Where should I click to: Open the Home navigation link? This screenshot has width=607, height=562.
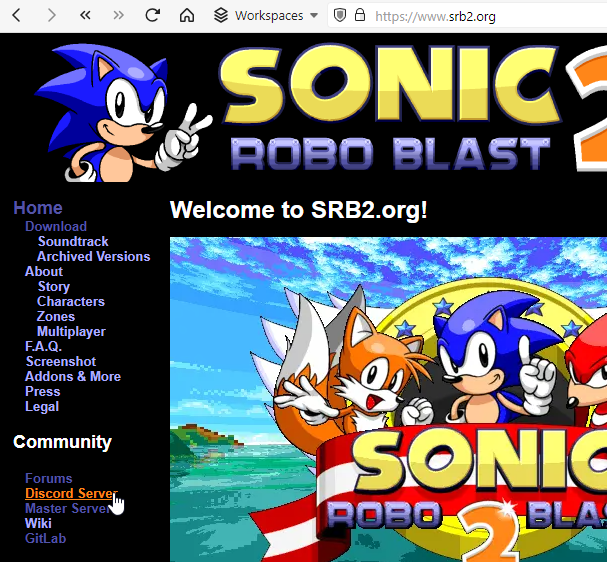[38, 208]
